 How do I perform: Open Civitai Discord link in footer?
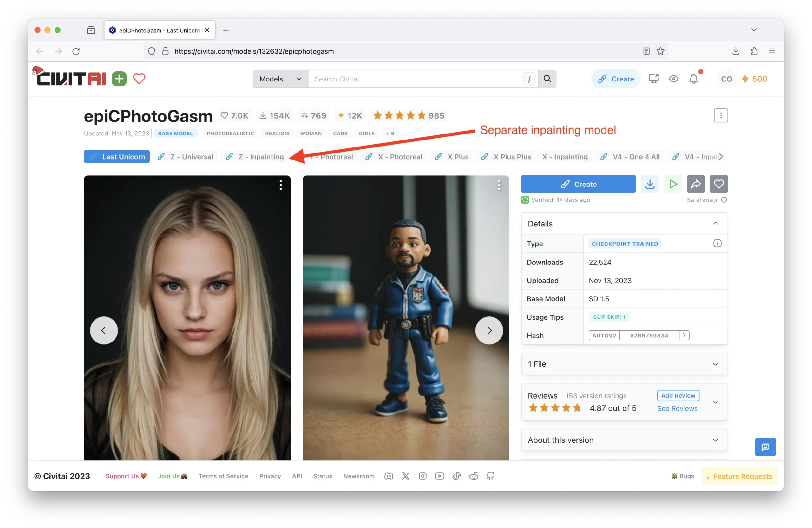(x=389, y=476)
